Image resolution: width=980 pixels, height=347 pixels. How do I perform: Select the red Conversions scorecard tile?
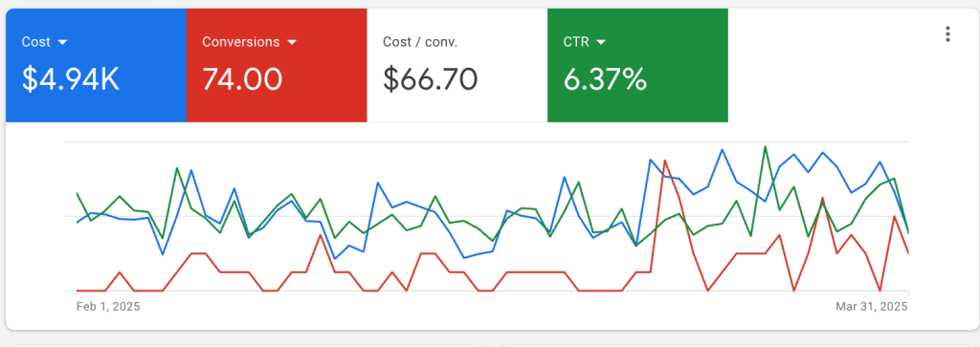[277, 65]
